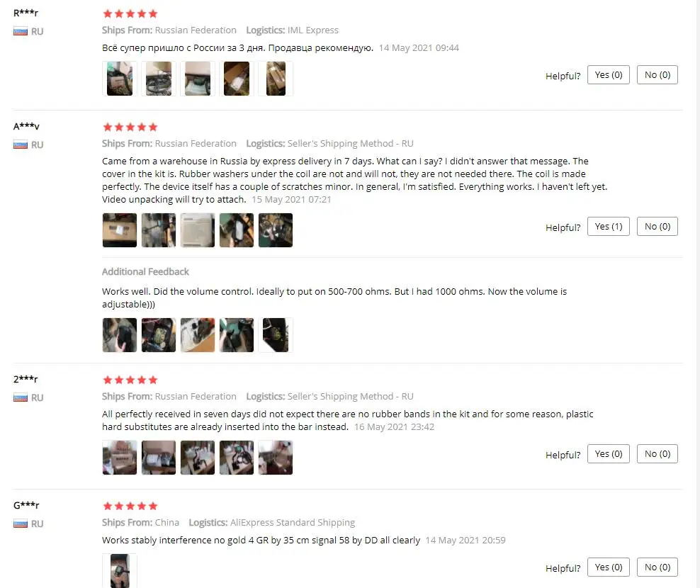700x588 pixels.
Task: Mark R***r's review helpful with Yes (0)
Action: pos(608,75)
